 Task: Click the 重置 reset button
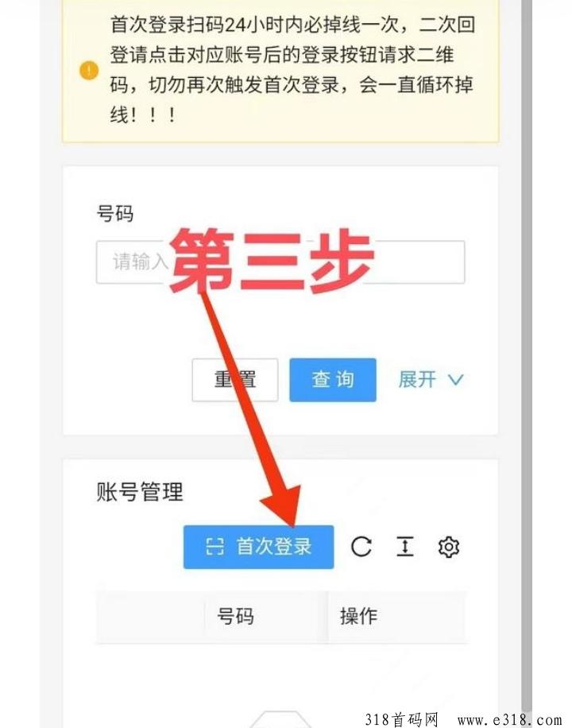[x=235, y=380]
